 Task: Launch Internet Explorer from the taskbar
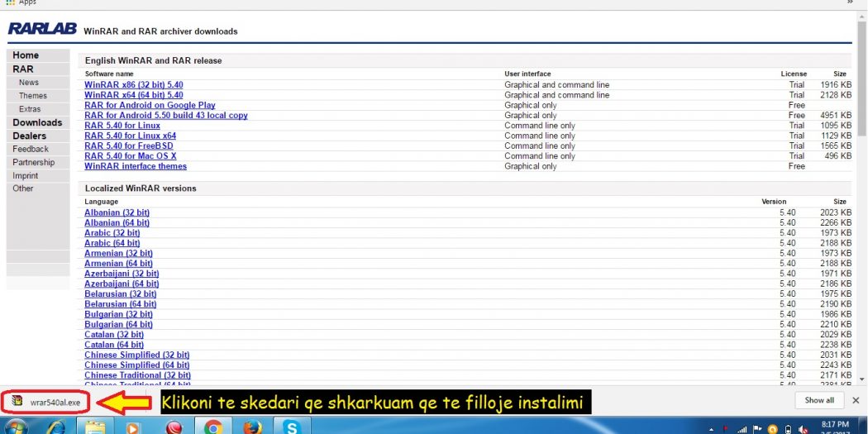56,427
